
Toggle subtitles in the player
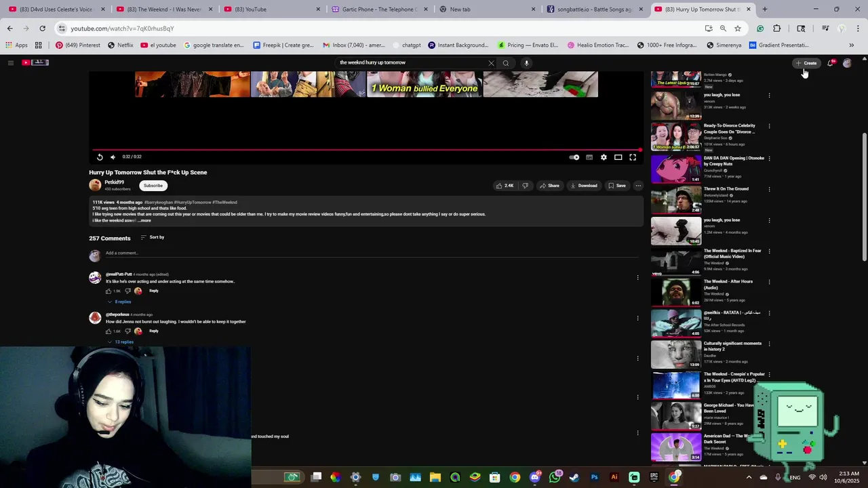pos(589,157)
